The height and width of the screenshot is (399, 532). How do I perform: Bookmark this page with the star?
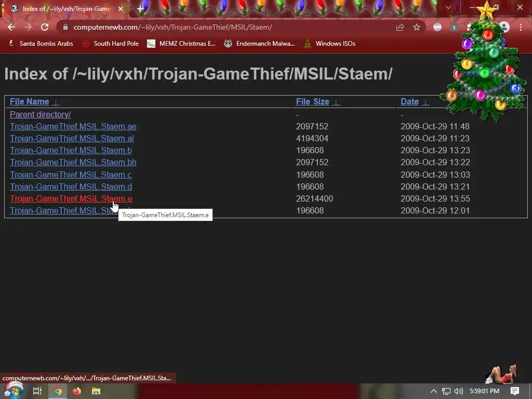coord(417,27)
